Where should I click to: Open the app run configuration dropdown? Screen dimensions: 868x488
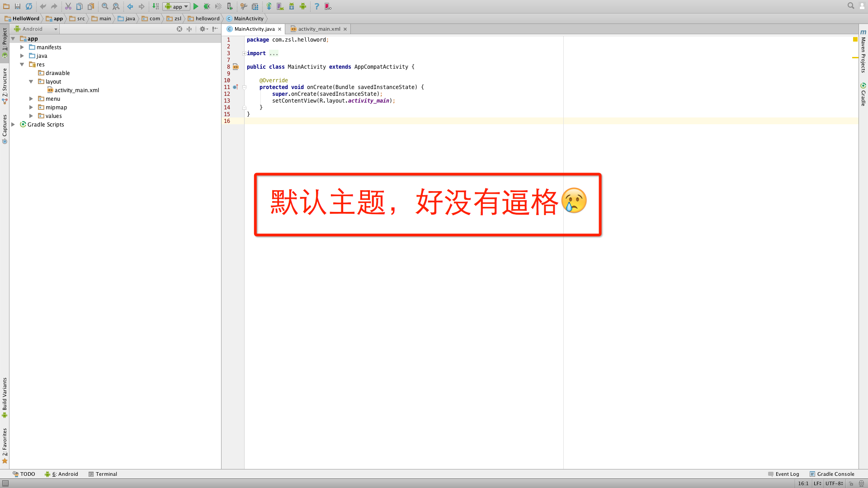click(x=176, y=6)
